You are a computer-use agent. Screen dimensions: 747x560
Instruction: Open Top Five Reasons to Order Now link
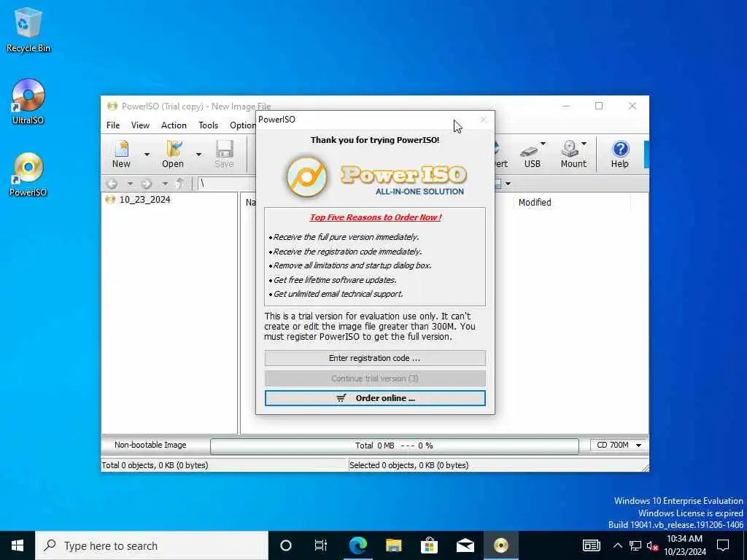[376, 217]
